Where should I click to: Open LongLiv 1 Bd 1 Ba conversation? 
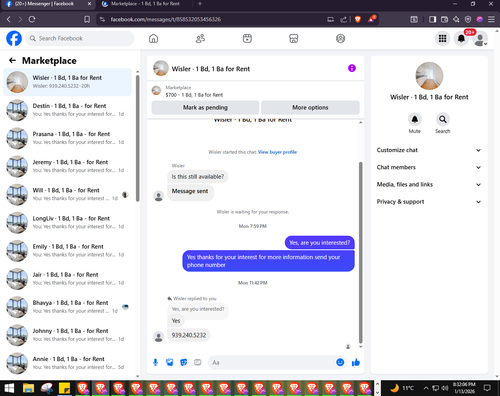(68, 222)
